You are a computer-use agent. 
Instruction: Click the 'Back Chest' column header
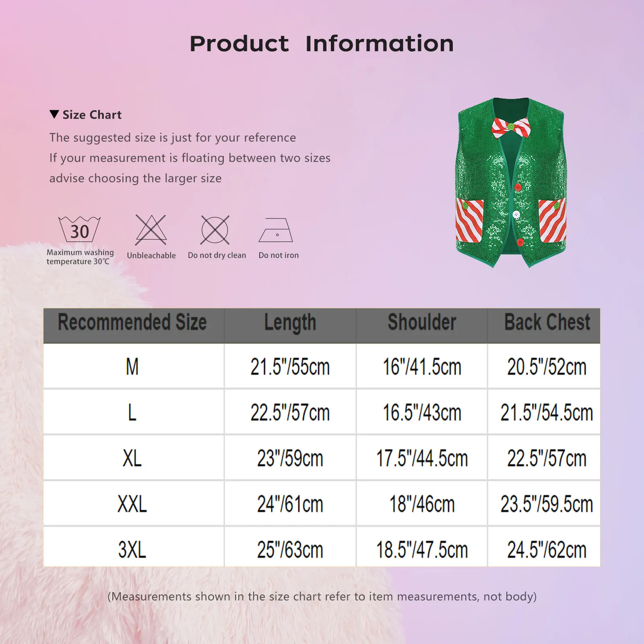click(x=544, y=326)
